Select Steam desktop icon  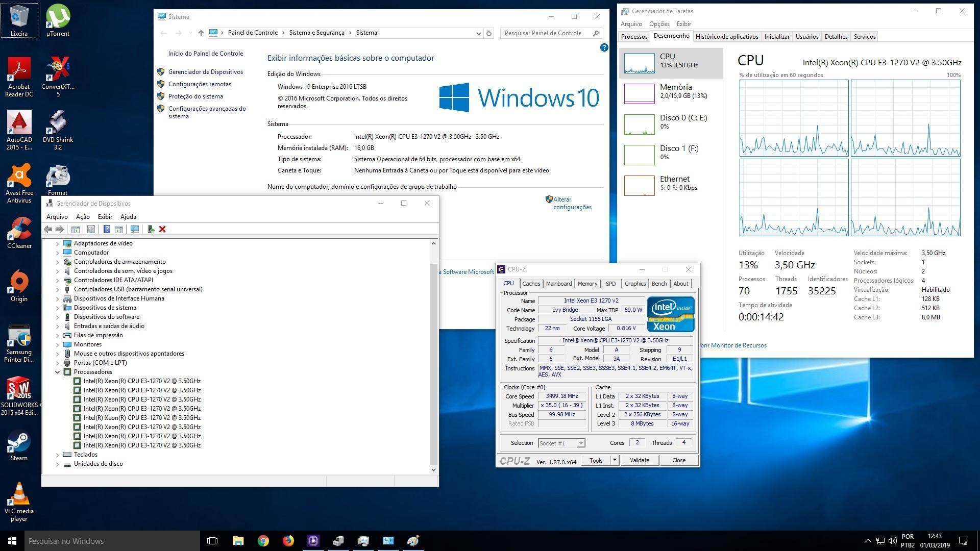(x=19, y=445)
